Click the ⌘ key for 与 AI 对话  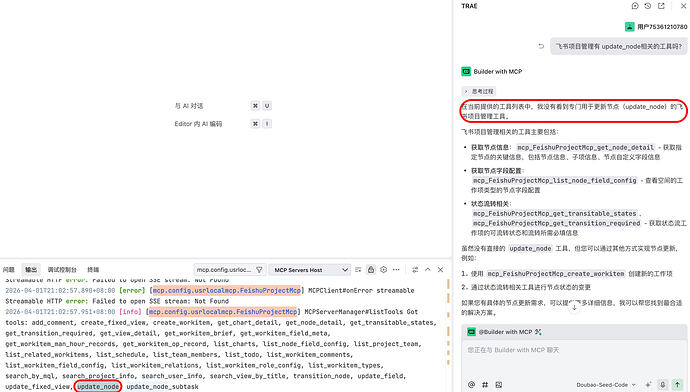coord(255,106)
